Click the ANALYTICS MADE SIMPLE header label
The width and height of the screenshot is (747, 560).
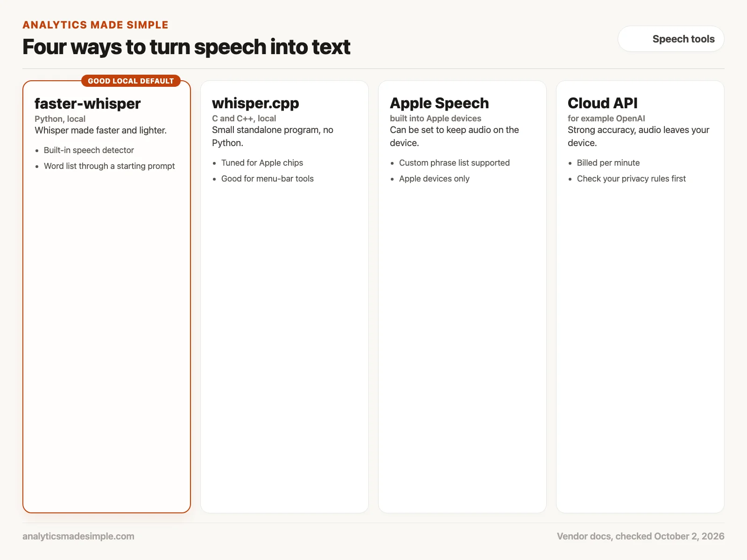click(x=96, y=25)
